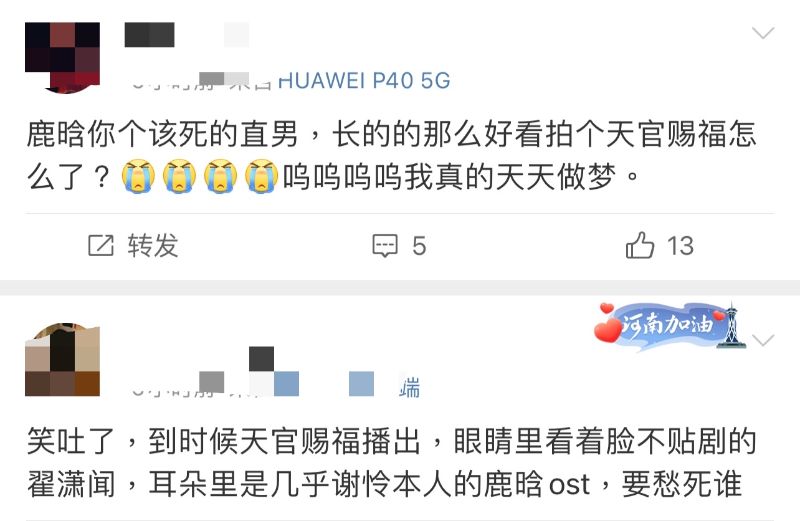
Task: Tap the comment count 5
Action: [419, 246]
